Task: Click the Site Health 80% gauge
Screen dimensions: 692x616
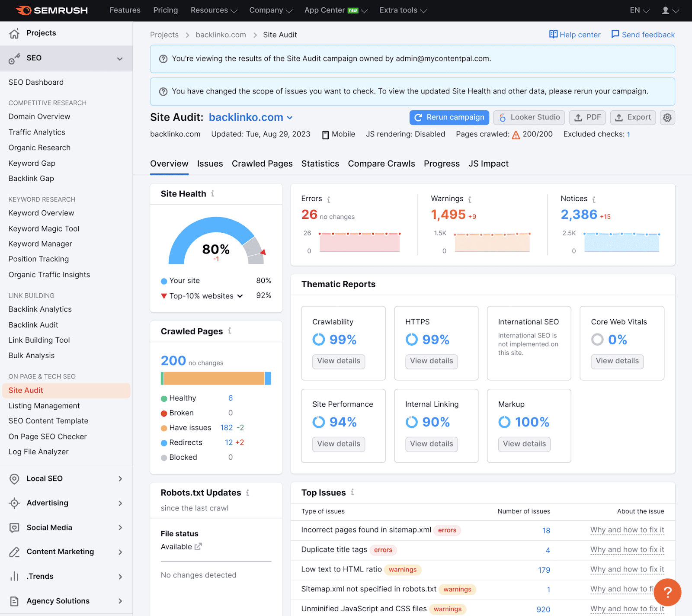Action: point(216,241)
